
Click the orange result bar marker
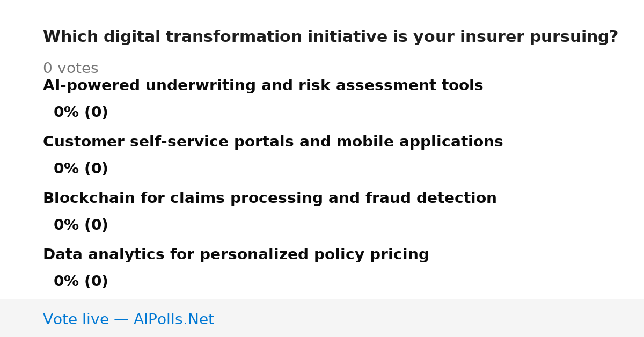[x=43, y=282]
